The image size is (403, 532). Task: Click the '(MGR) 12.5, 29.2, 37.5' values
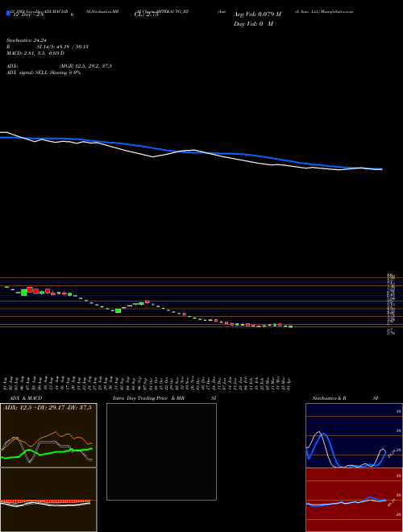pyautogui.click(x=85, y=66)
